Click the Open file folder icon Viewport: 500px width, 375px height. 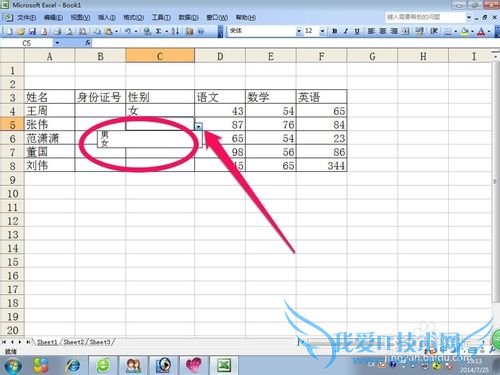(x=21, y=31)
